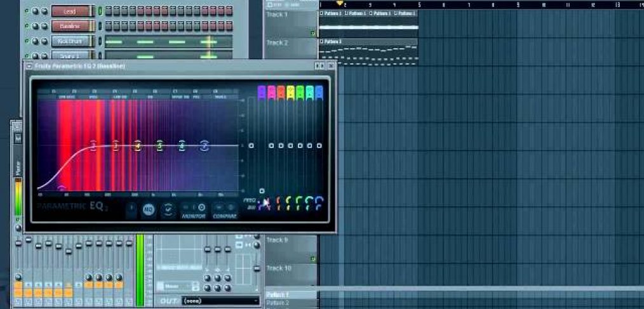Screen dimensions: 644x309
Task: Click the first mixer track fader
Action: pos(18,244)
